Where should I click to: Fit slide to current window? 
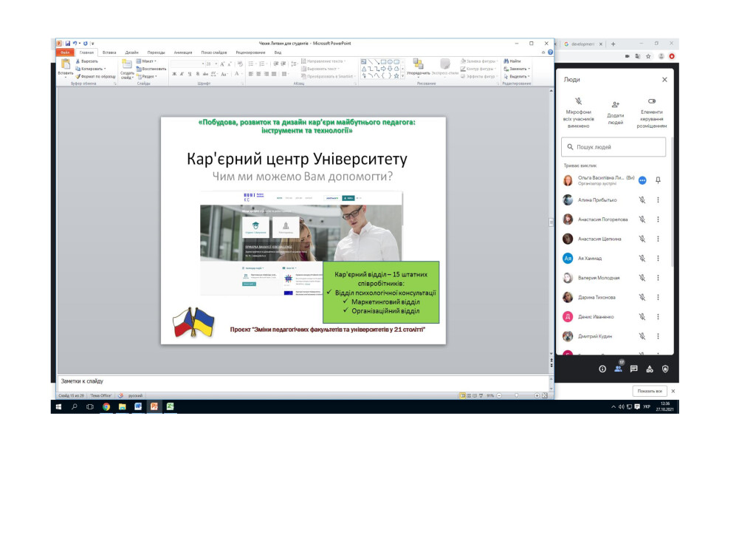(x=545, y=395)
